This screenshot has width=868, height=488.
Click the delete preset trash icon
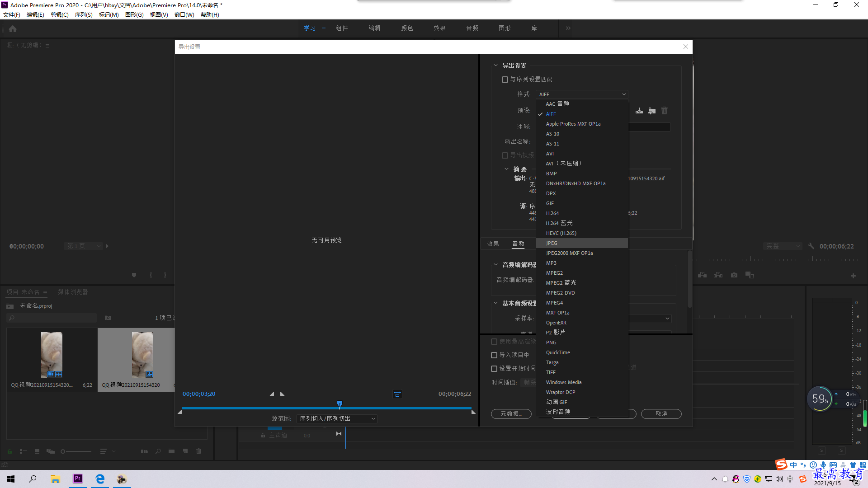[x=664, y=111]
